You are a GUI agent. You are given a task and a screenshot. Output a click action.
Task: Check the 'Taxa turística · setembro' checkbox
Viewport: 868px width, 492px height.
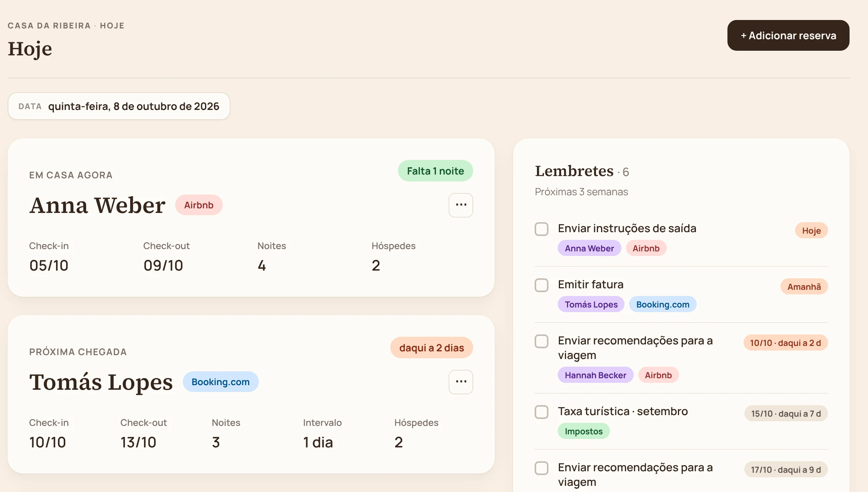tap(542, 412)
